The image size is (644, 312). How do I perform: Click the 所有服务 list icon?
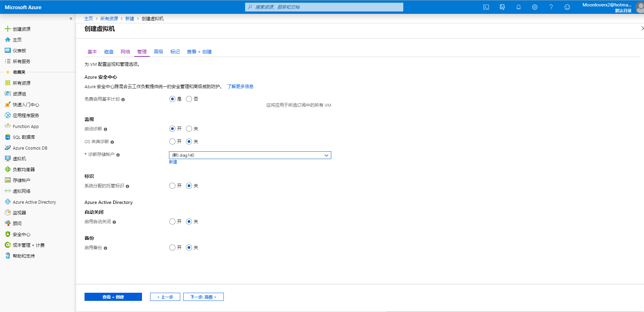point(7,61)
